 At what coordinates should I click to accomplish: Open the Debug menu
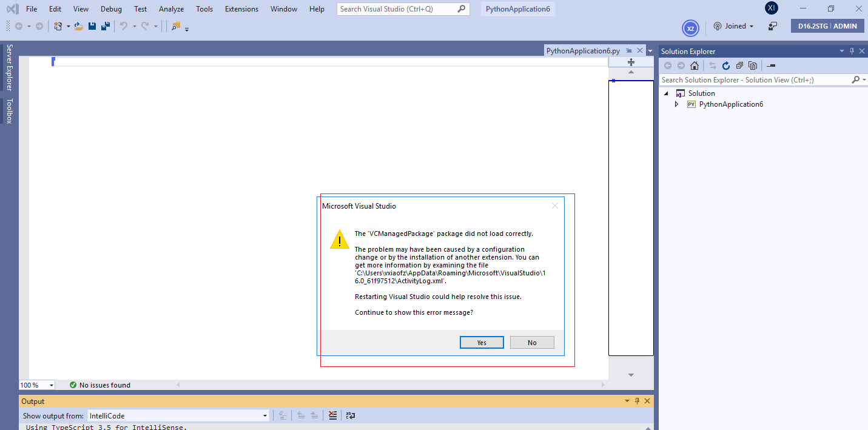click(x=111, y=9)
